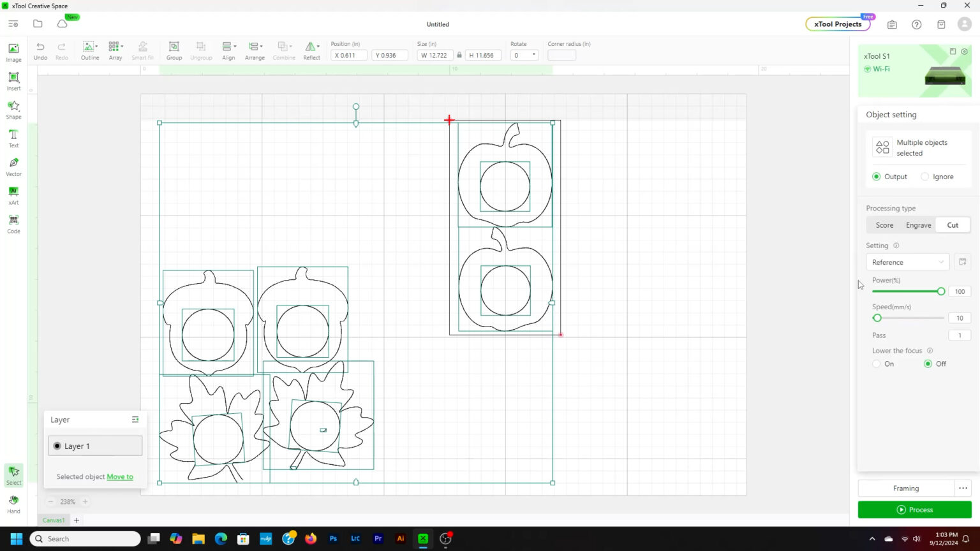
Task: Open the xArt AI tool
Action: 13,195
